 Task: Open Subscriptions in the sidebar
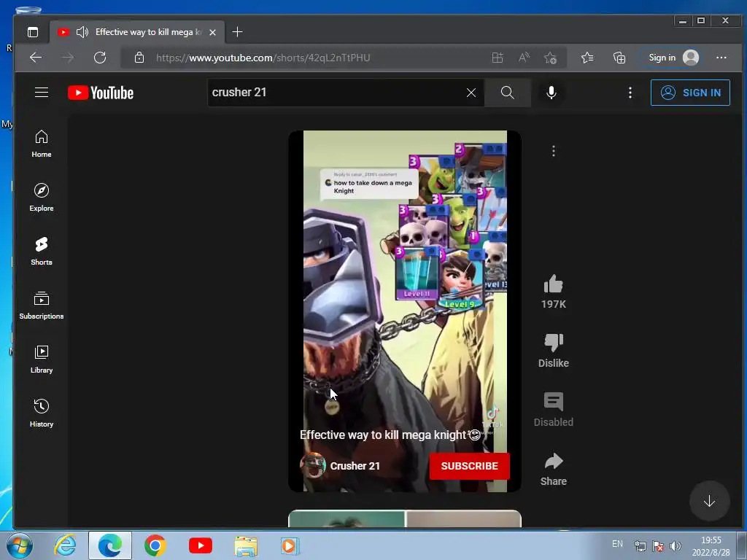tap(42, 306)
